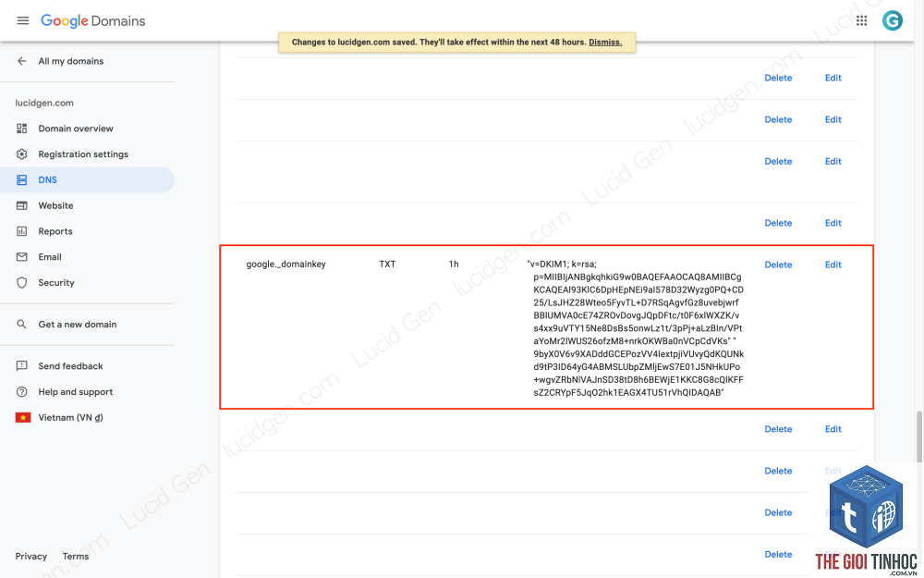Click the Website icon in sidebar
This screenshot has width=924, height=578.
tap(22, 205)
